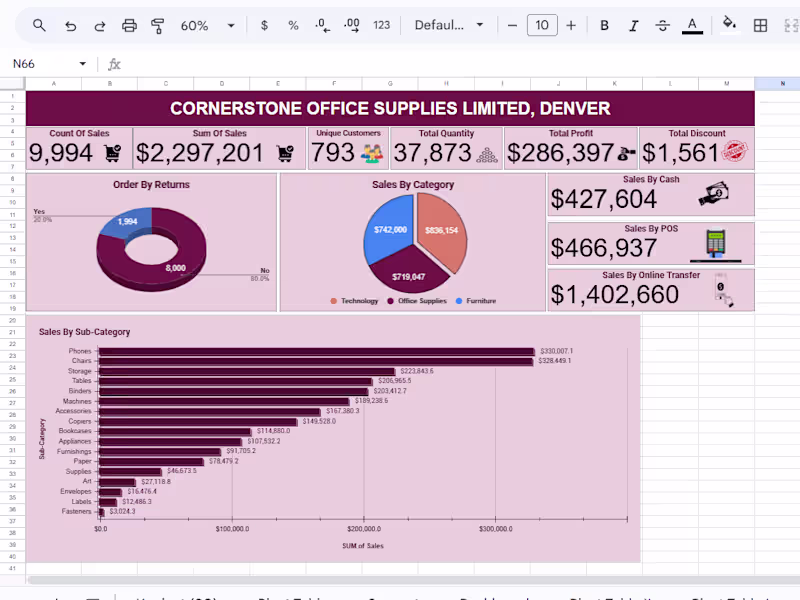Click the Total Profit value $286,397
The height and width of the screenshot is (600, 800).
click(560, 153)
